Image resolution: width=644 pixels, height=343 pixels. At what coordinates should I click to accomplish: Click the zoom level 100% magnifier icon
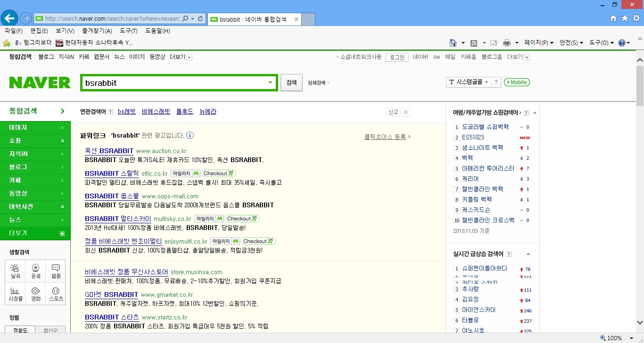[603, 338]
